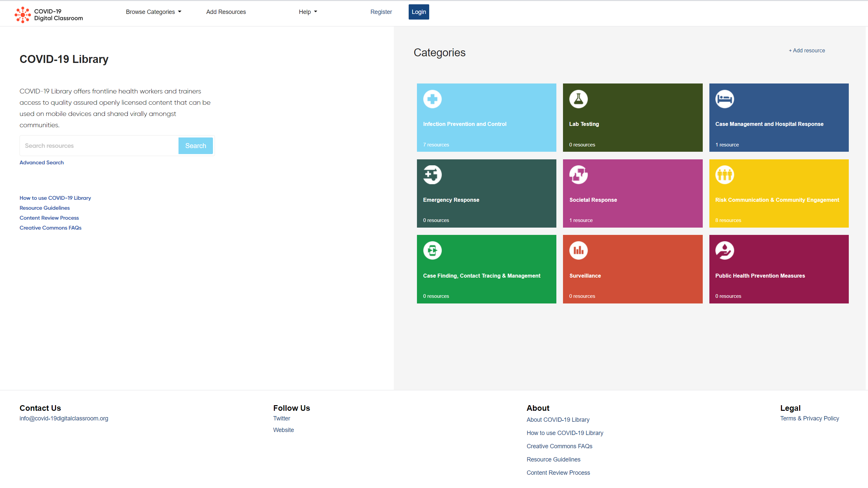Focus the Search resources input field

coord(99,145)
